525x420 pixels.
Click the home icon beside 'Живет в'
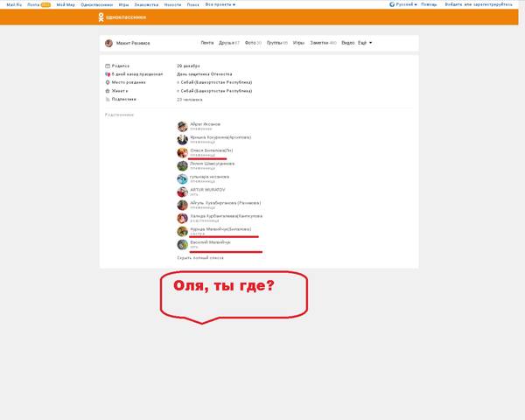pos(108,91)
